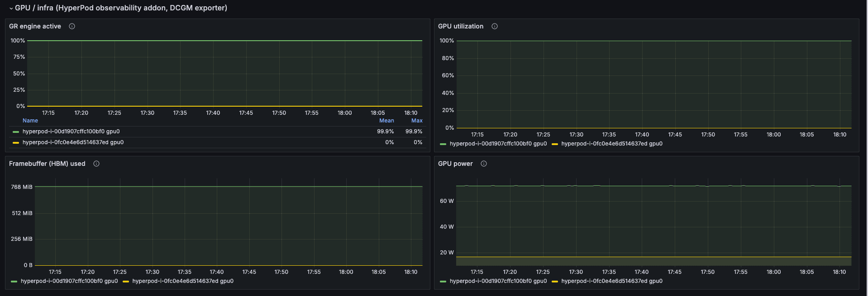Click 512 MiB axis label in Framebuffer panel

pyautogui.click(x=22, y=213)
